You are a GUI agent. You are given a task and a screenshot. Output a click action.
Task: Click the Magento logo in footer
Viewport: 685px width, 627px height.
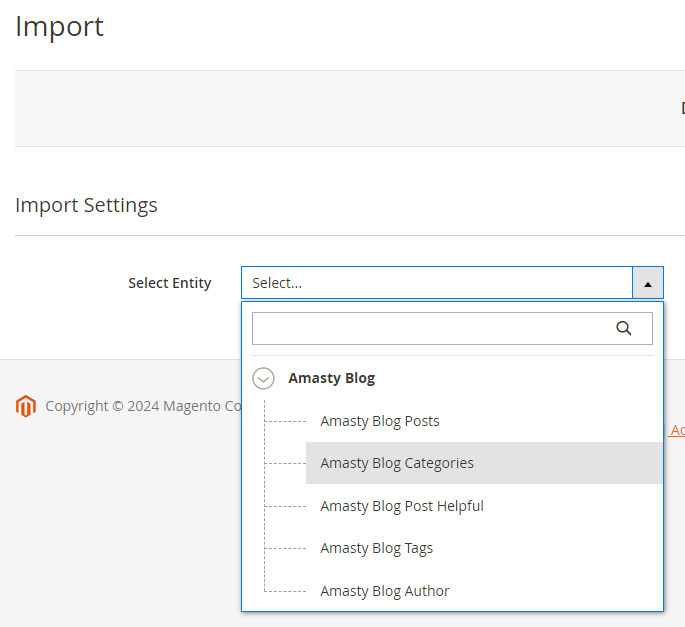point(26,406)
